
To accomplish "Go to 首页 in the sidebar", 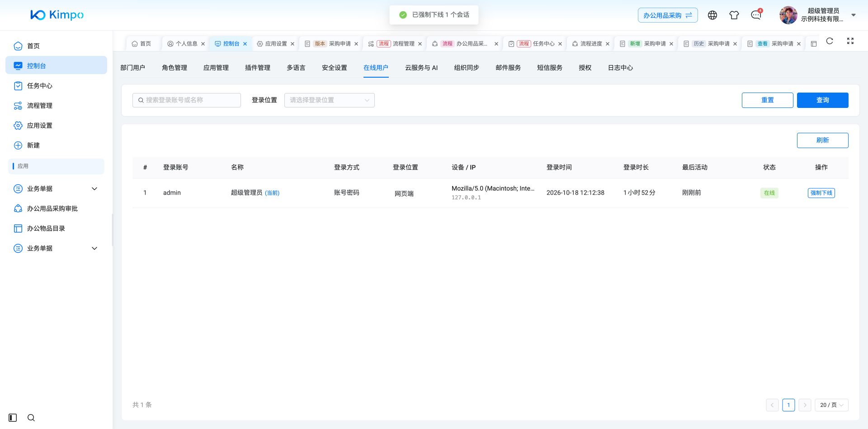I will (x=56, y=46).
